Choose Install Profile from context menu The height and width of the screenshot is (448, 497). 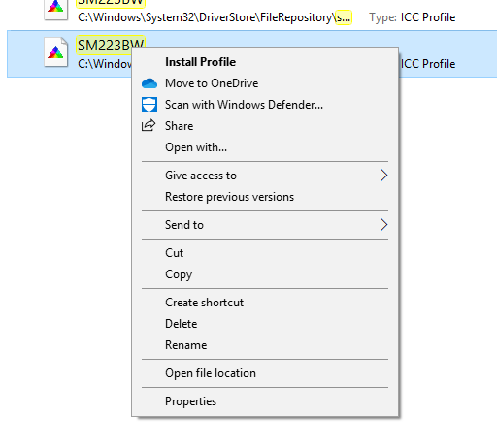tap(200, 62)
